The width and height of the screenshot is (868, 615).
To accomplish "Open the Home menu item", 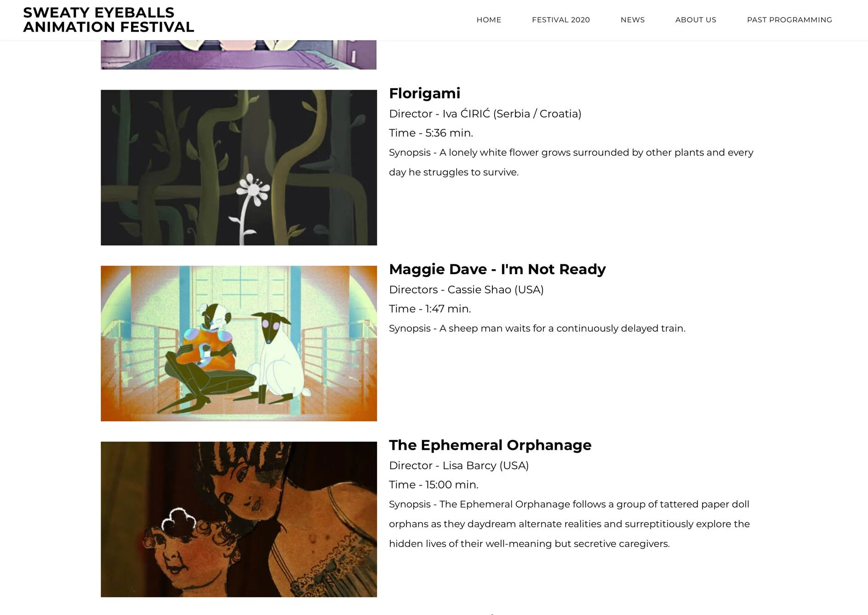I will click(489, 20).
